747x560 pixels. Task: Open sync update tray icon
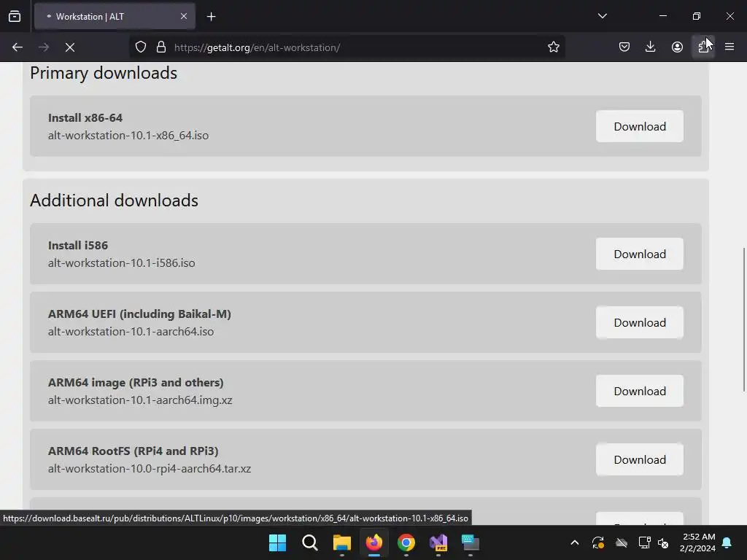(x=598, y=542)
